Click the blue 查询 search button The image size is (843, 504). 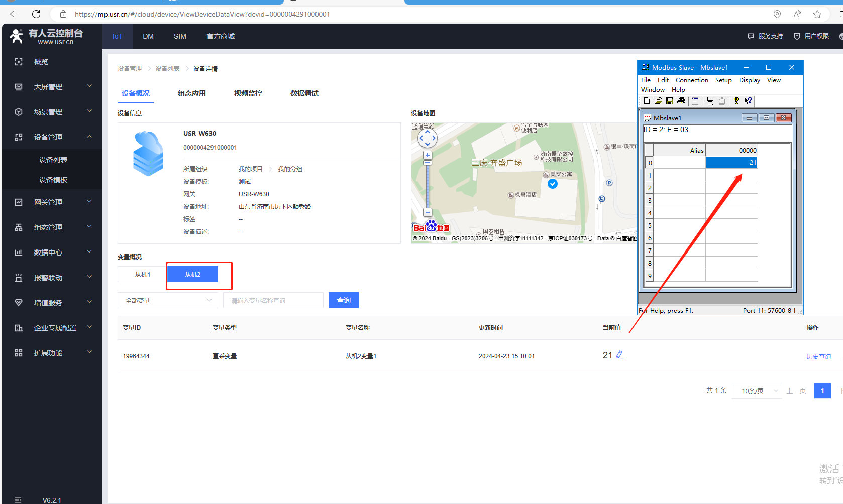(343, 300)
